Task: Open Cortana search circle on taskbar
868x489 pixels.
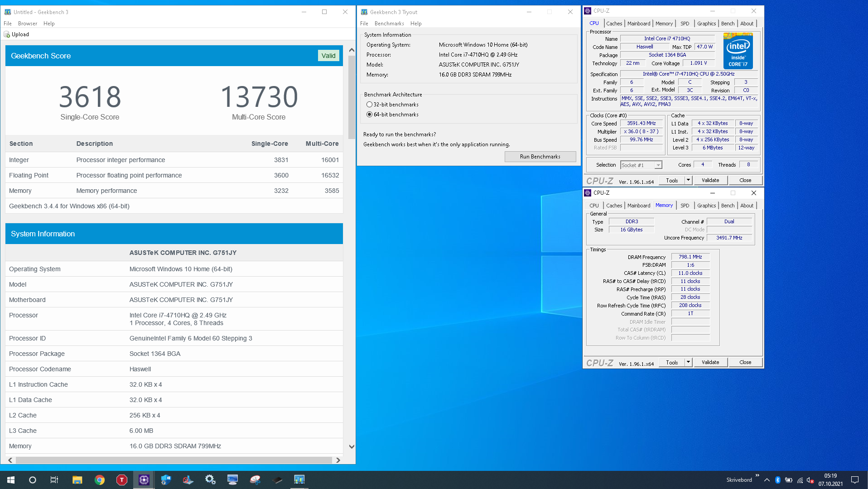Action: pos(33,480)
